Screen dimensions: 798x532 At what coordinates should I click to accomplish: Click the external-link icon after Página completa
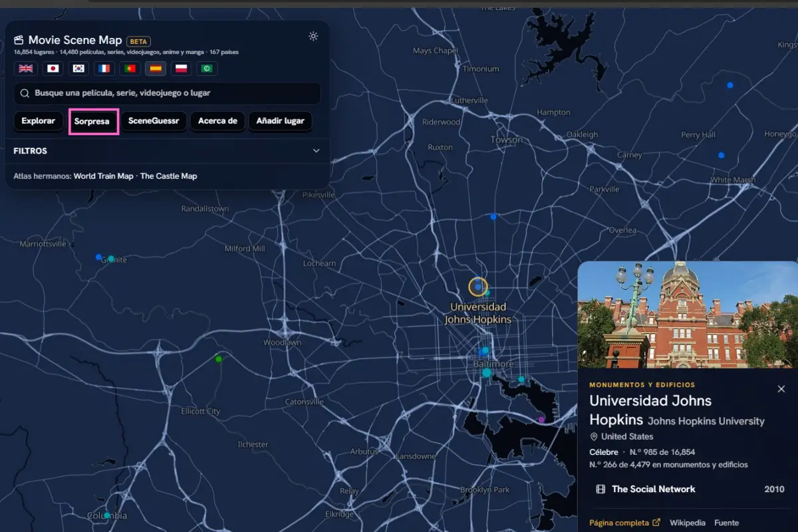pos(657,523)
